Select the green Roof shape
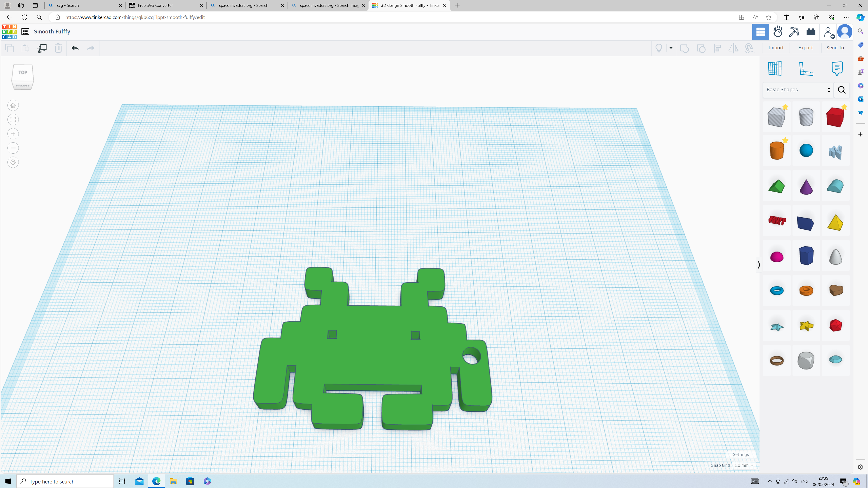868x488 pixels. (x=777, y=186)
